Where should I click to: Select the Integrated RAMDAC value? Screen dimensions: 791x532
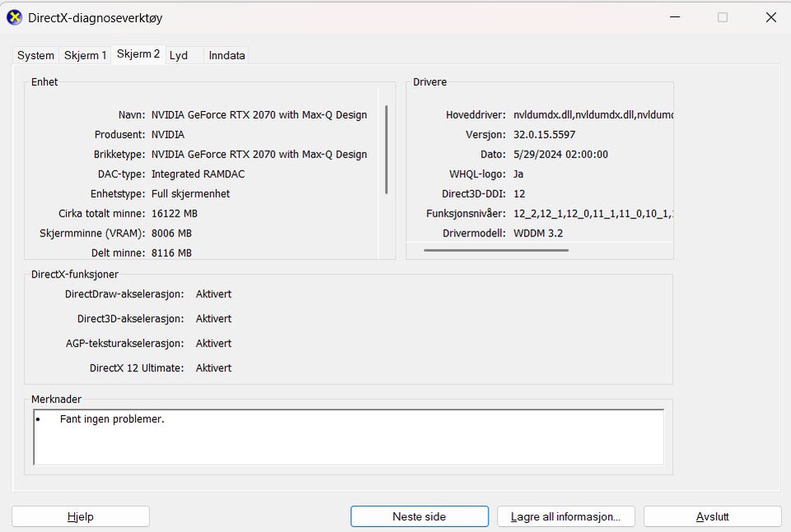coord(199,174)
